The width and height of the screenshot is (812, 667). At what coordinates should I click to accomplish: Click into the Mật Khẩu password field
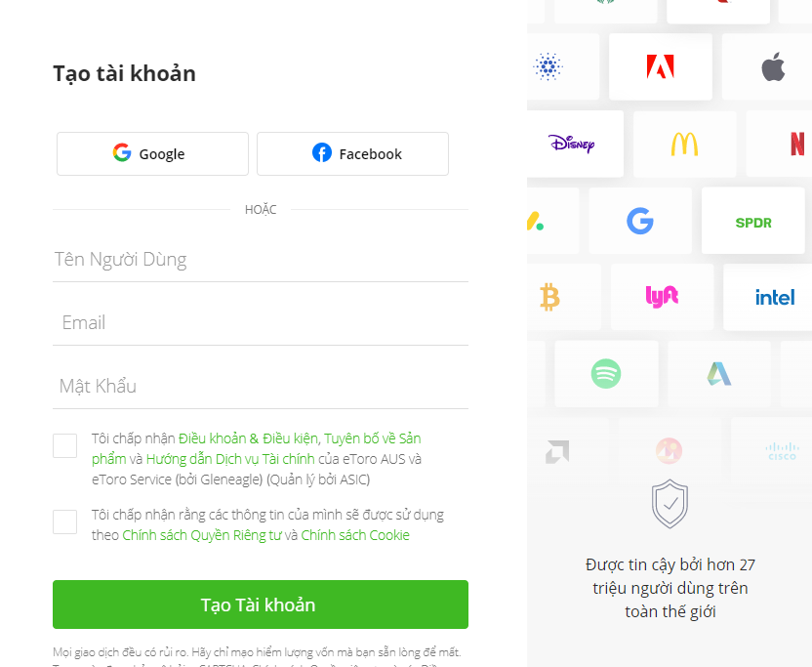click(x=261, y=386)
